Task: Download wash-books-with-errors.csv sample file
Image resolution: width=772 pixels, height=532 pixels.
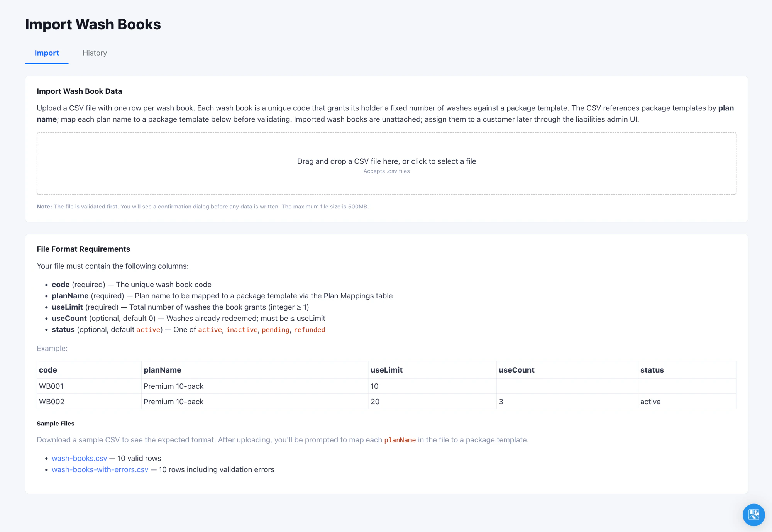Action: pos(100,469)
